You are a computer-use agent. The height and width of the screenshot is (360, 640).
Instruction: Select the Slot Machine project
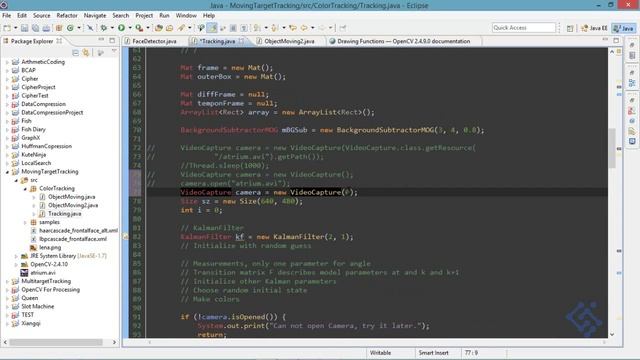point(38,307)
